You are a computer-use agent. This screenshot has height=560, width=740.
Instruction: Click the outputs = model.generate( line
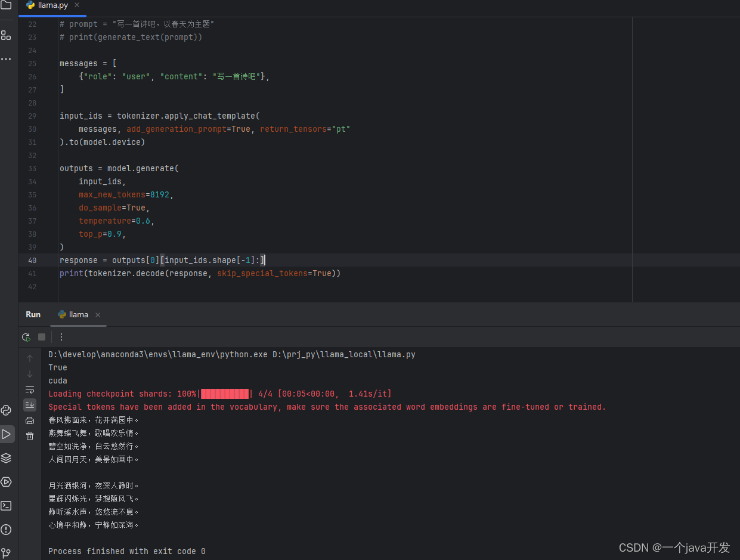point(119,168)
